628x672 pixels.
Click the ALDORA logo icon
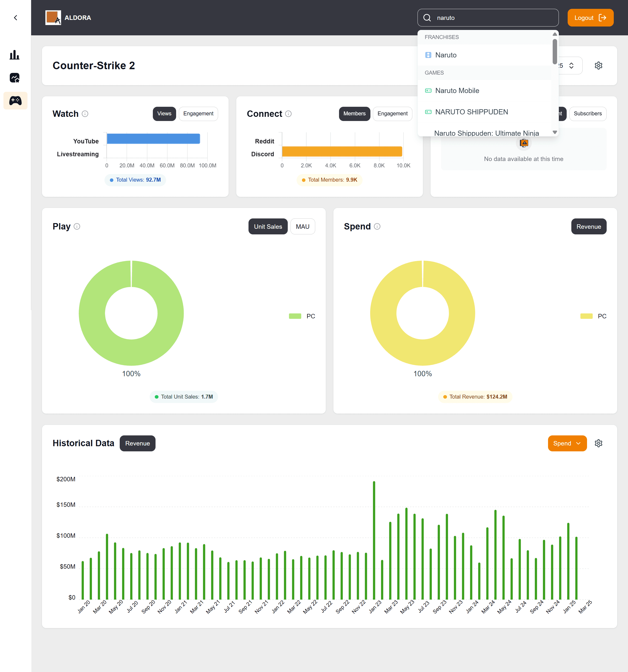[x=53, y=18]
